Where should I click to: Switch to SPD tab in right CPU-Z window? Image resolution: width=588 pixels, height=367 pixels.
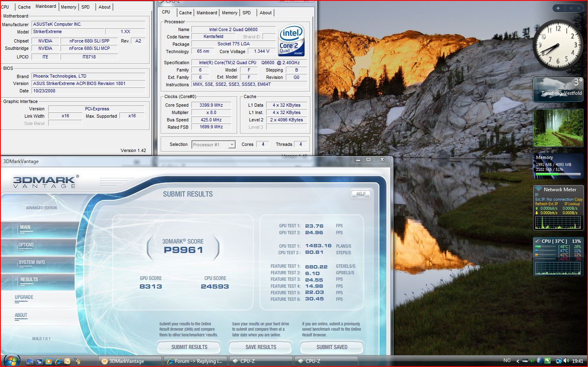[x=247, y=13]
